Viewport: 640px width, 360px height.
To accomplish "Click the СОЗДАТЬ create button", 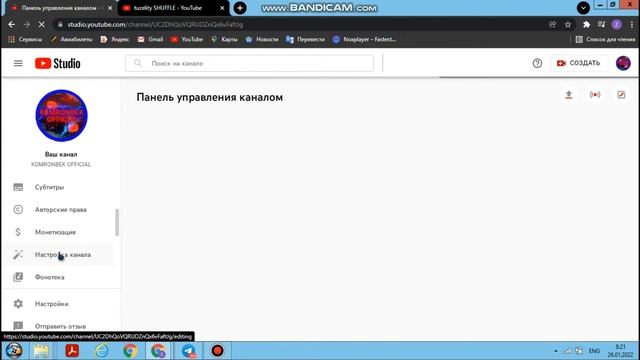I will click(x=579, y=63).
